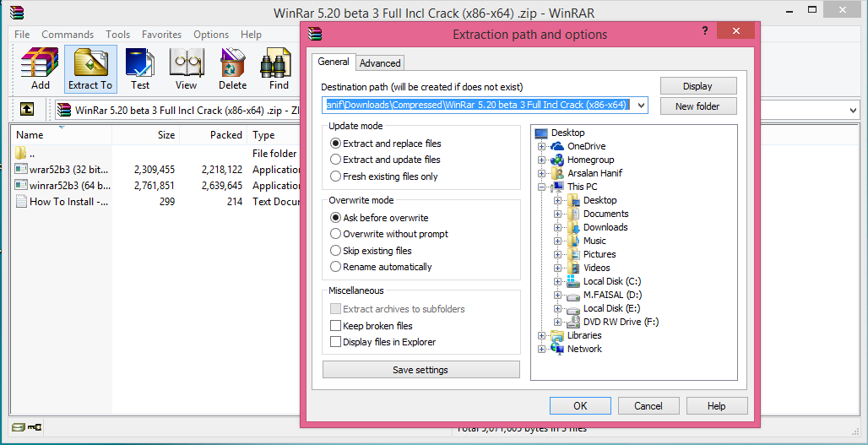Select the Music folder in tree
Image resolution: width=868 pixels, height=445 pixels.
594,241
